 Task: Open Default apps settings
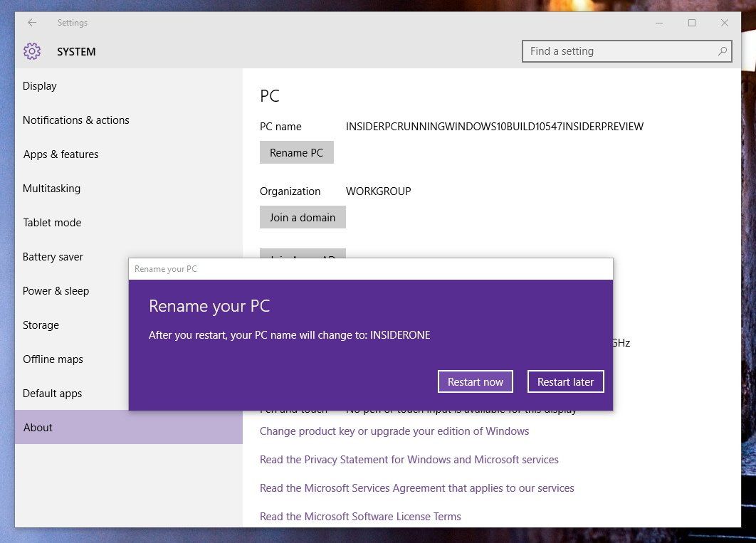click(53, 393)
